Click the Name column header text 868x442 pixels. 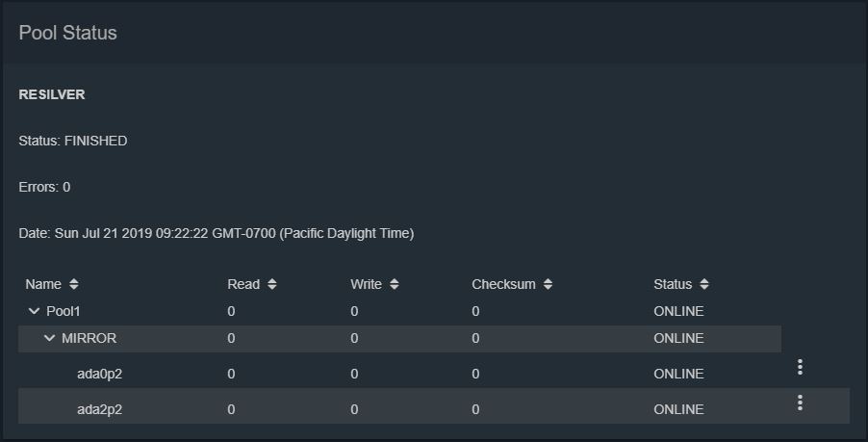[43, 284]
